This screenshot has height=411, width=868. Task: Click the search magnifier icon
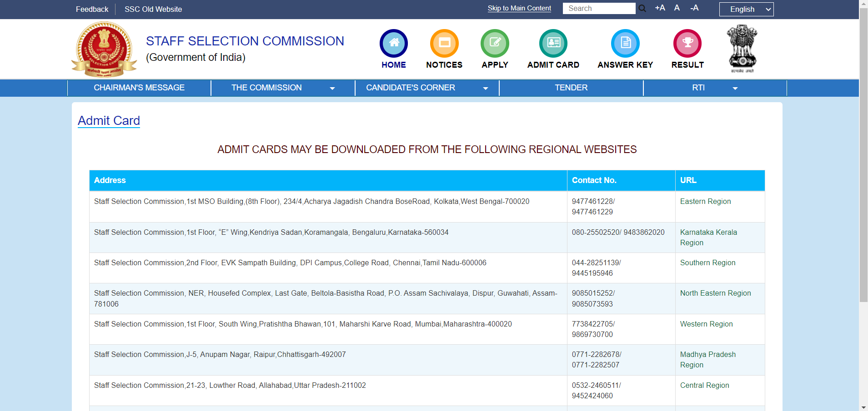coord(642,8)
